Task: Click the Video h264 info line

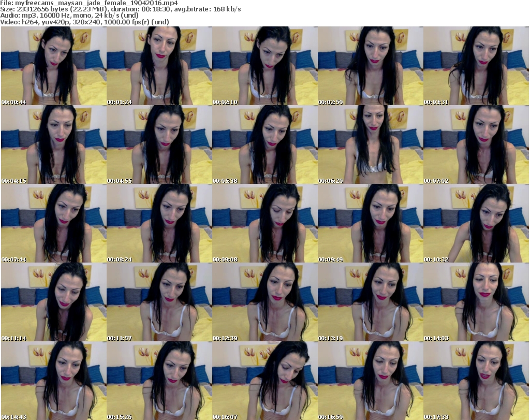Action: 84,22
